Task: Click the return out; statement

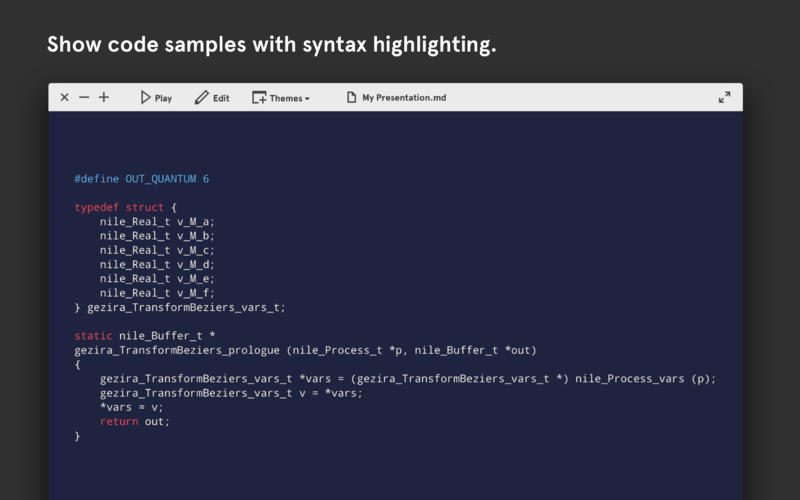Action: pyautogui.click(x=135, y=422)
